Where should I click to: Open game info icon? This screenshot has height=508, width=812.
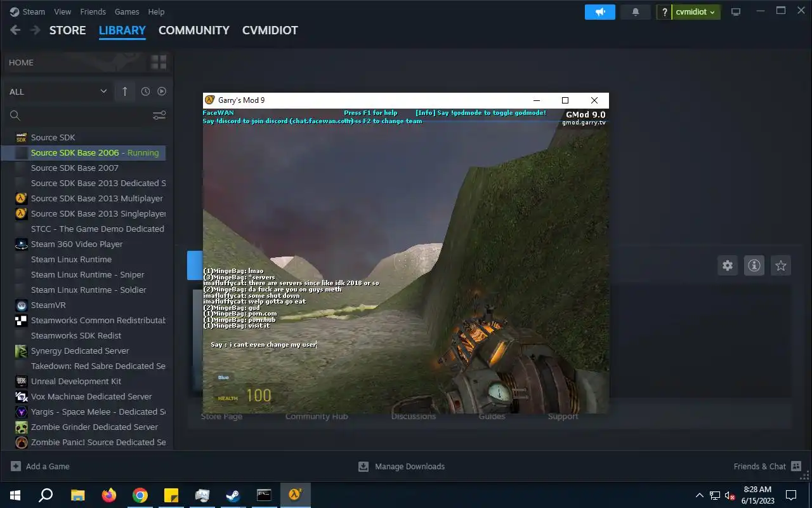(x=754, y=265)
